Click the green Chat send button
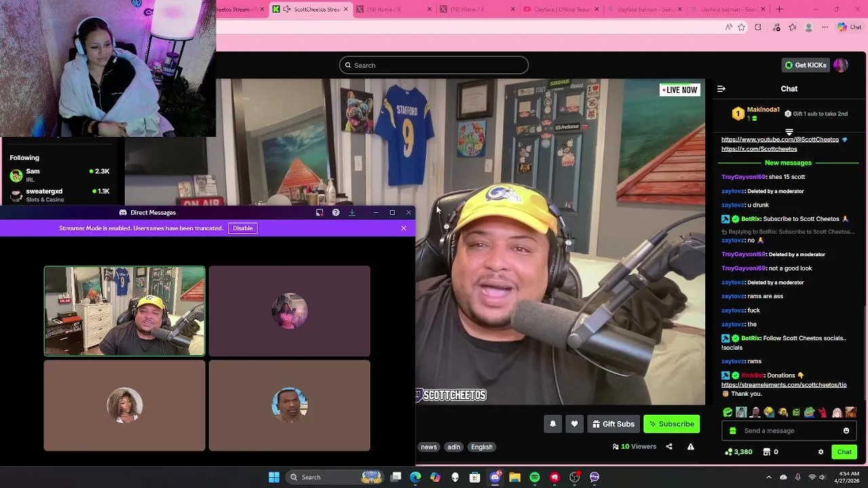This screenshot has height=488, width=868. click(x=844, y=452)
